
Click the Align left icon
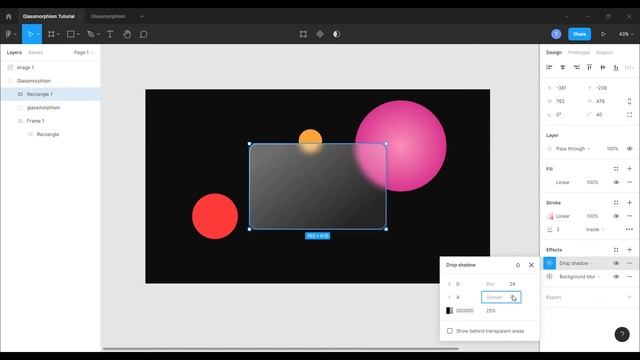tap(549, 67)
